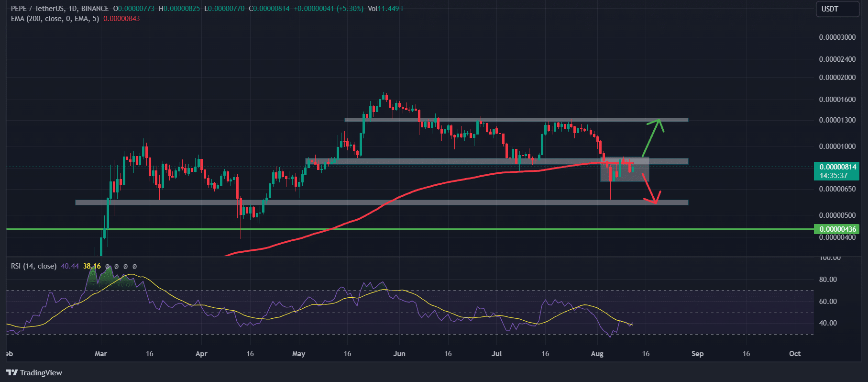Click the RSI 60.00 axis label
The height and width of the screenshot is (382, 868).
coord(828,302)
